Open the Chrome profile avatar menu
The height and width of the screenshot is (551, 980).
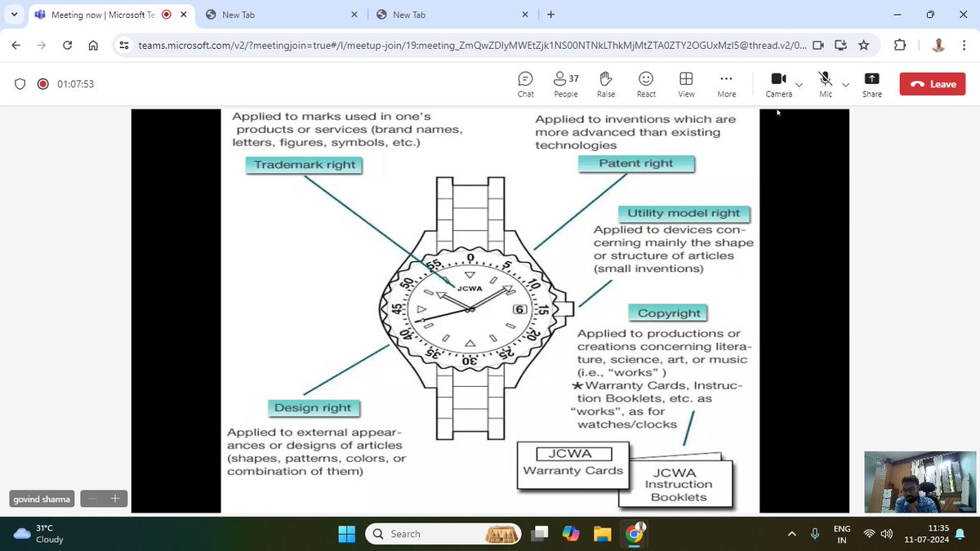click(x=938, y=46)
